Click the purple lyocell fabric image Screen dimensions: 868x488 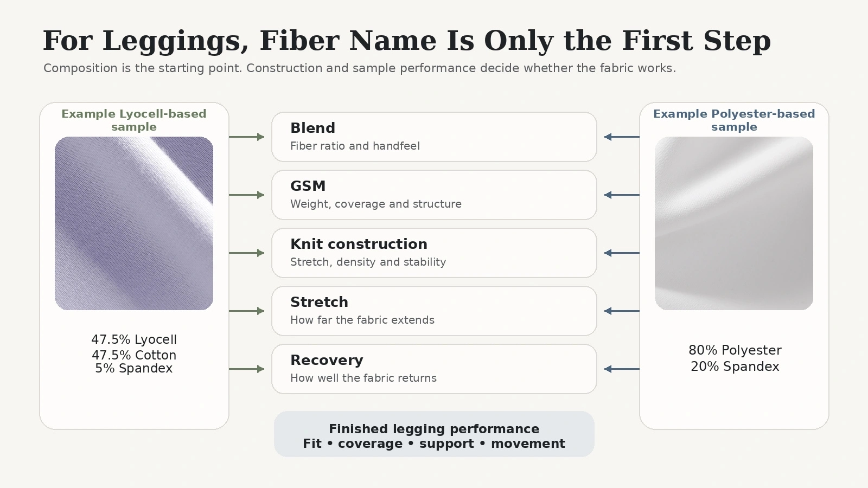tap(134, 223)
